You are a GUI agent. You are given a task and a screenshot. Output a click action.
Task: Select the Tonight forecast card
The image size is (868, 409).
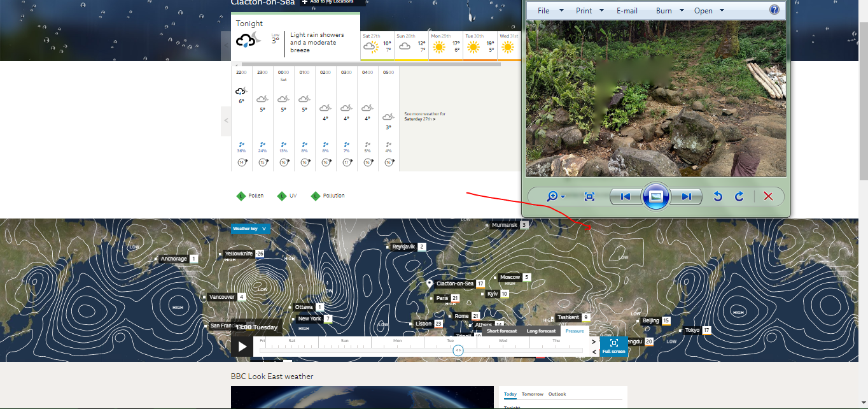tap(295, 37)
